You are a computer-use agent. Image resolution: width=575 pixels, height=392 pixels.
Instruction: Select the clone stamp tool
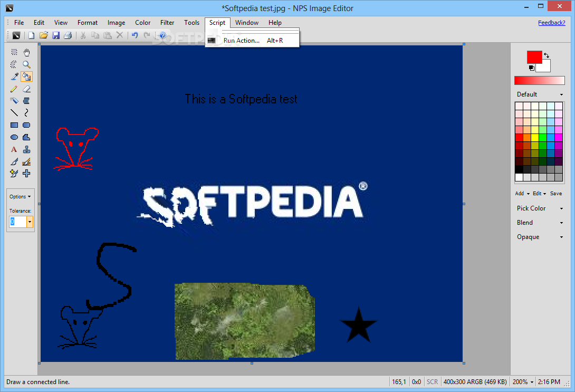click(x=26, y=149)
